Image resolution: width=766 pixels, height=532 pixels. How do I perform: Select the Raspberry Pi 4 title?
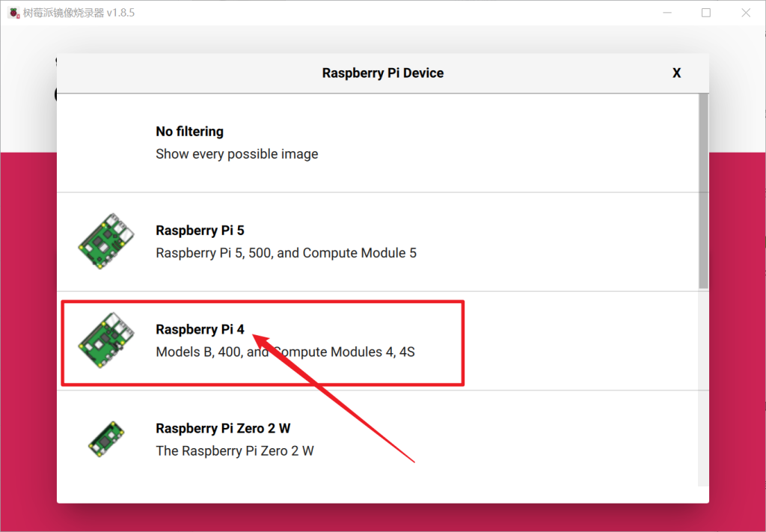pyautogui.click(x=200, y=329)
